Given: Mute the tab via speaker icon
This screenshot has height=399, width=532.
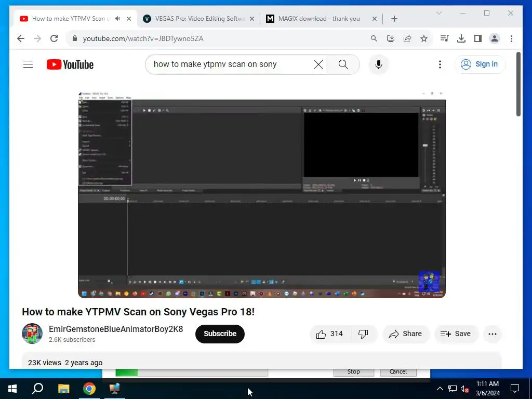Looking at the screenshot, I should [x=118, y=19].
